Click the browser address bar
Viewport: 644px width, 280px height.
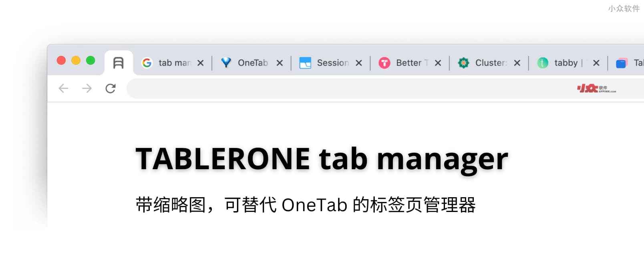point(385,88)
